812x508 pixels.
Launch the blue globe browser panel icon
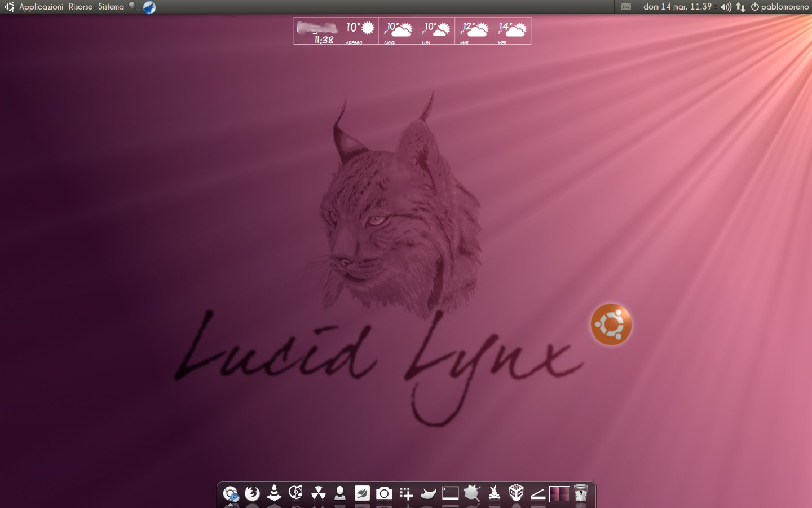(149, 7)
